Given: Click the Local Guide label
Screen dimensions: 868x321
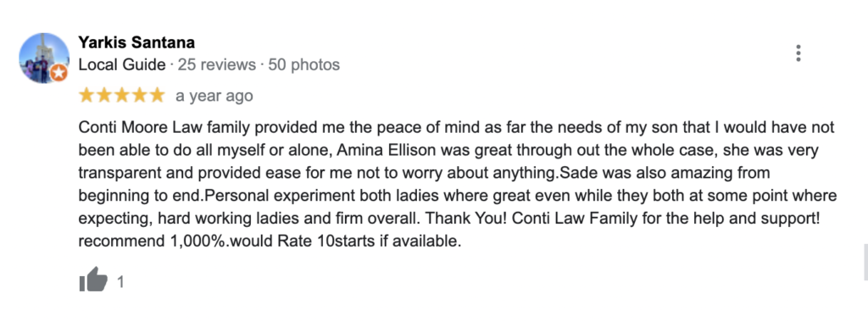Looking at the screenshot, I should (x=122, y=65).
